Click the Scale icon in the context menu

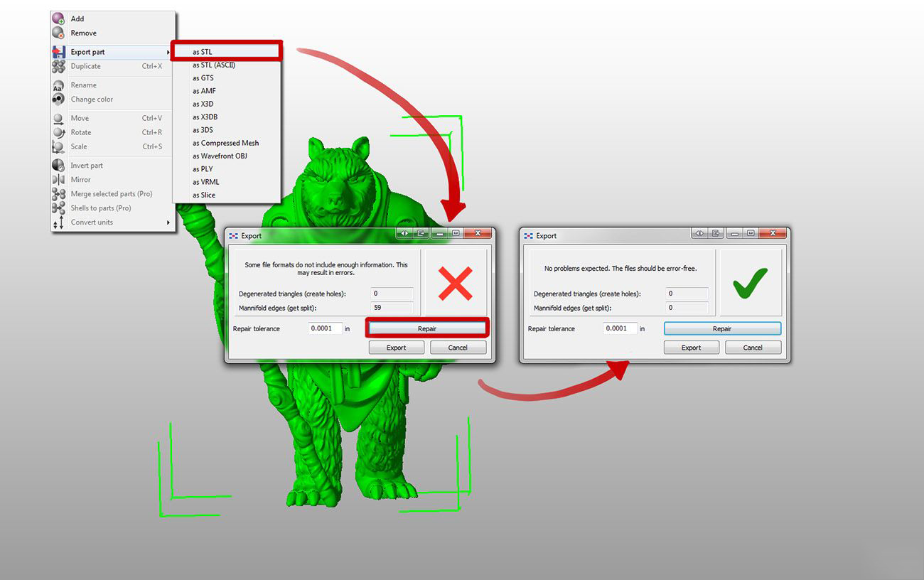coord(59,146)
